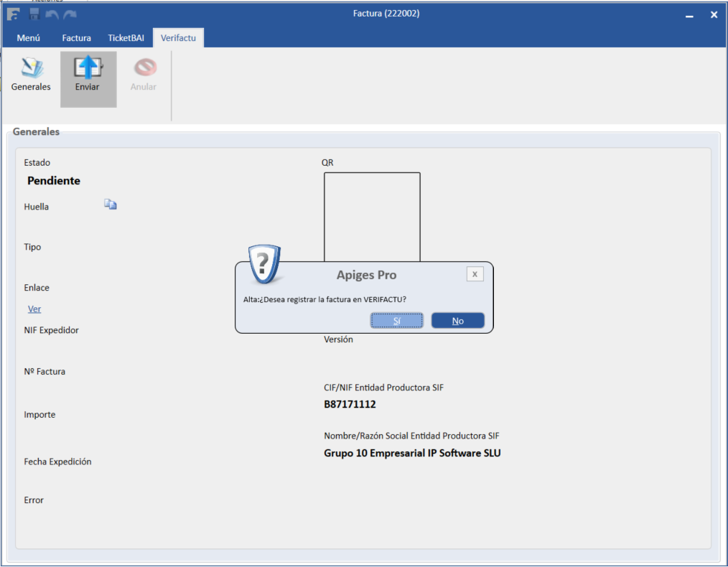Click the NIF Expedidor label
This screenshot has width=728, height=567.
tap(52, 330)
